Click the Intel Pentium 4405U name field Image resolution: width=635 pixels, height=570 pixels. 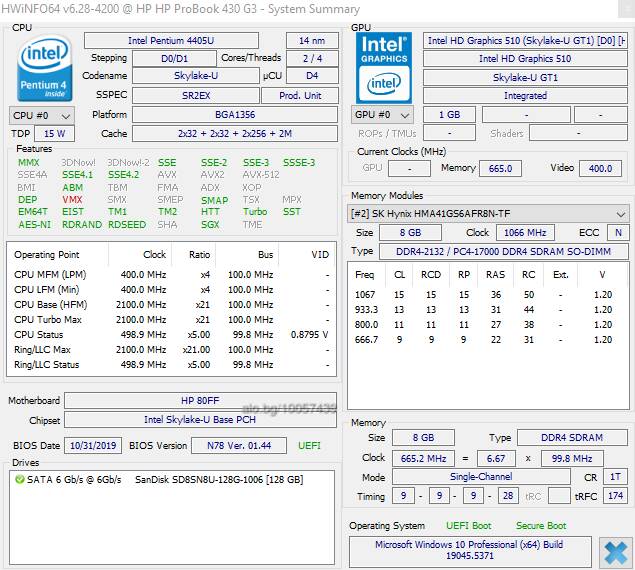click(171, 41)
